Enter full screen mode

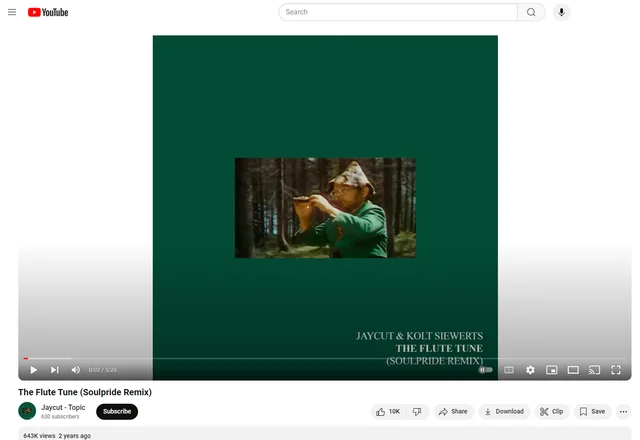pyautogui.click(x=616, y=370)
